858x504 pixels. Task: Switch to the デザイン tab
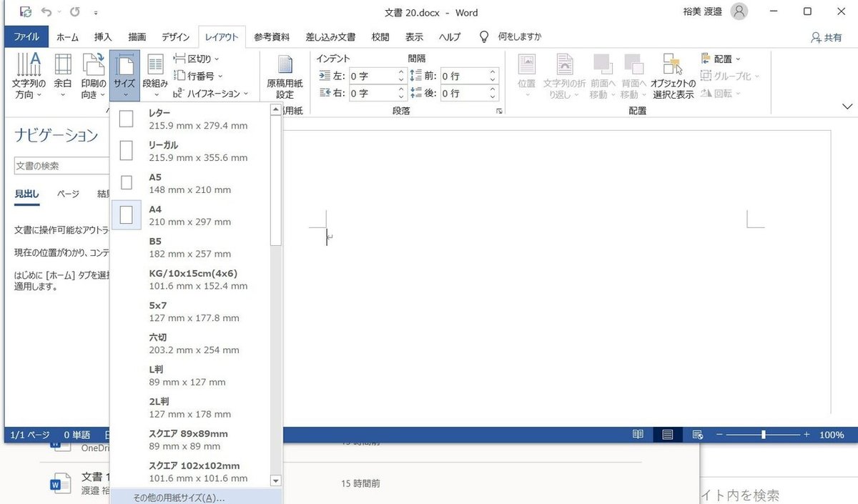pyautogui.click(x=175, y=37)
